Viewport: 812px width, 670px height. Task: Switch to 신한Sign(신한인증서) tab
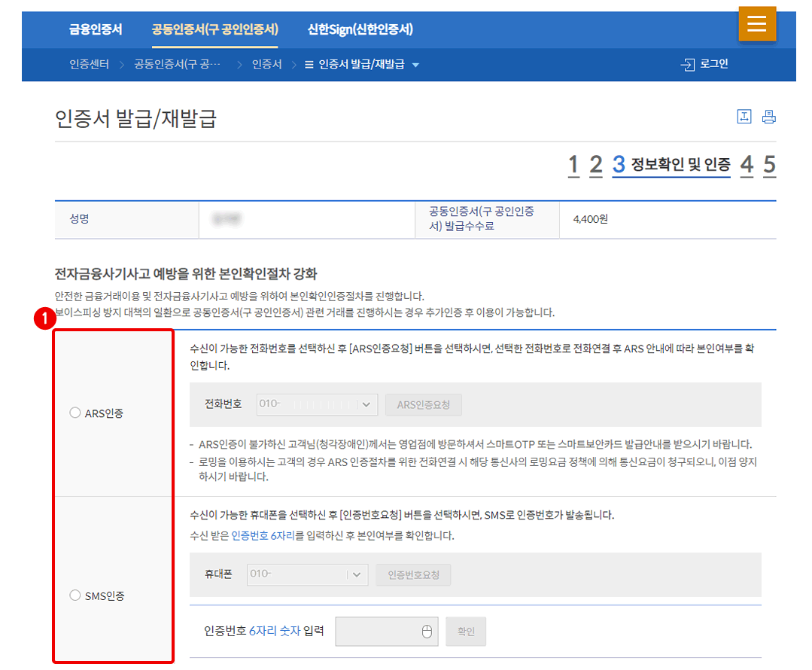[x=360, y=29]
